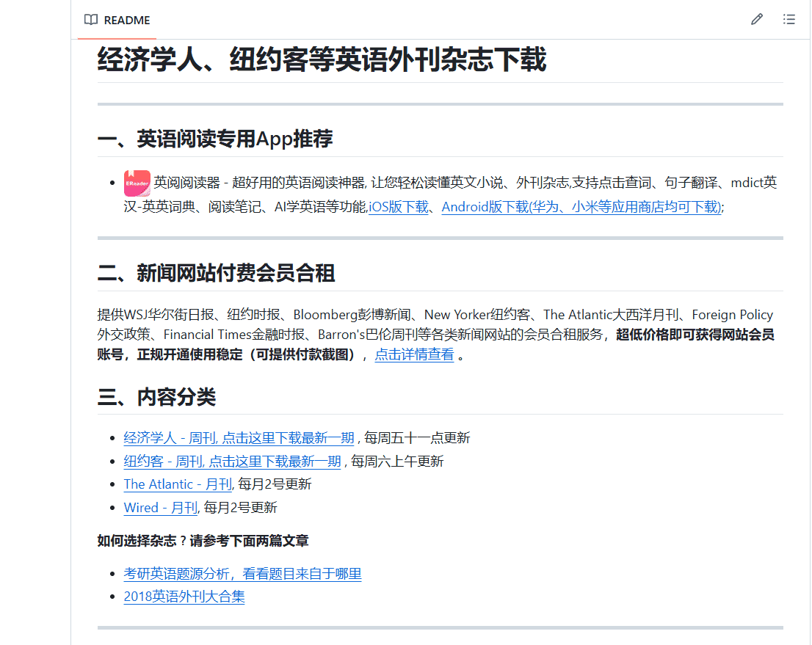The width and height of the screenshot is (812, 645).
Task: Click the EReader app logo
Action: click(x=137, y=183)
